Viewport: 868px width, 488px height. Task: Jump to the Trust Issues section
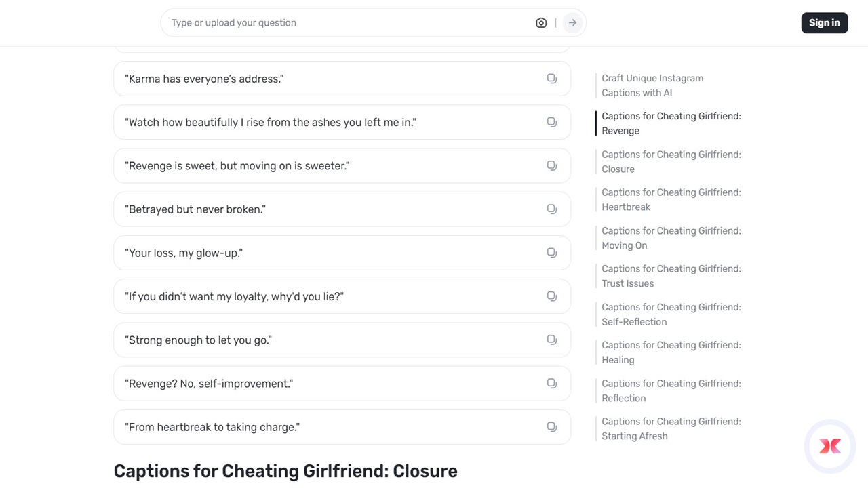(671, 276)
